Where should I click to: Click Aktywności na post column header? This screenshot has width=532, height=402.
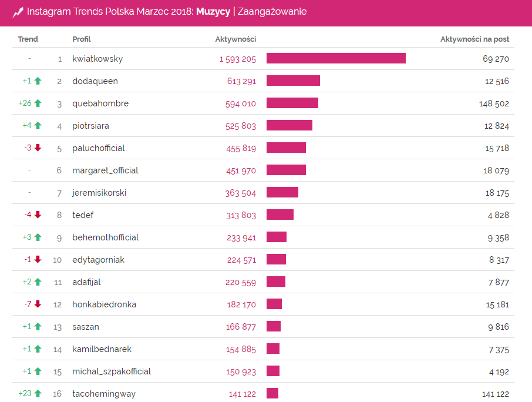click(474, 39)
